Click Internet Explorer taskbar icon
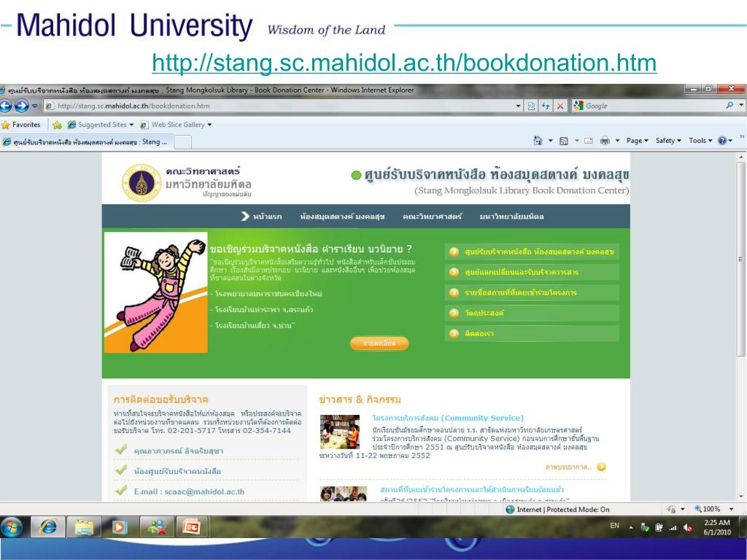 click(47, 527)
